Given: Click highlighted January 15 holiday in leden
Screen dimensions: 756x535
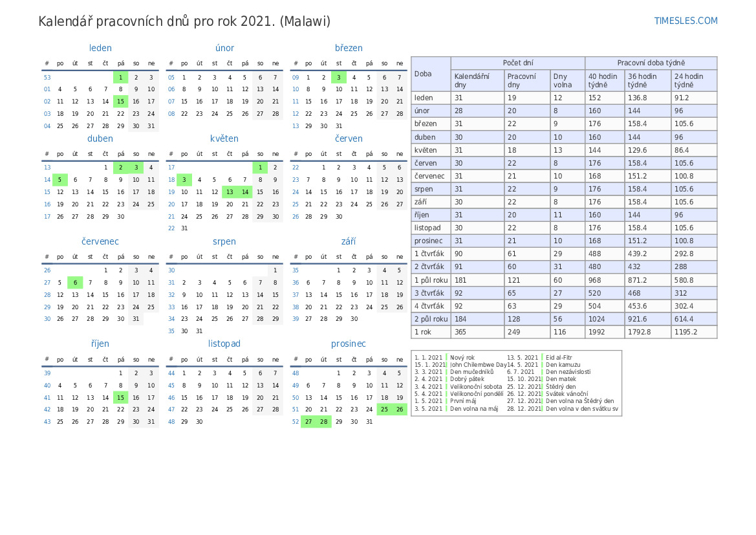Looking at the screenshot, I should [x=120, y=102].
